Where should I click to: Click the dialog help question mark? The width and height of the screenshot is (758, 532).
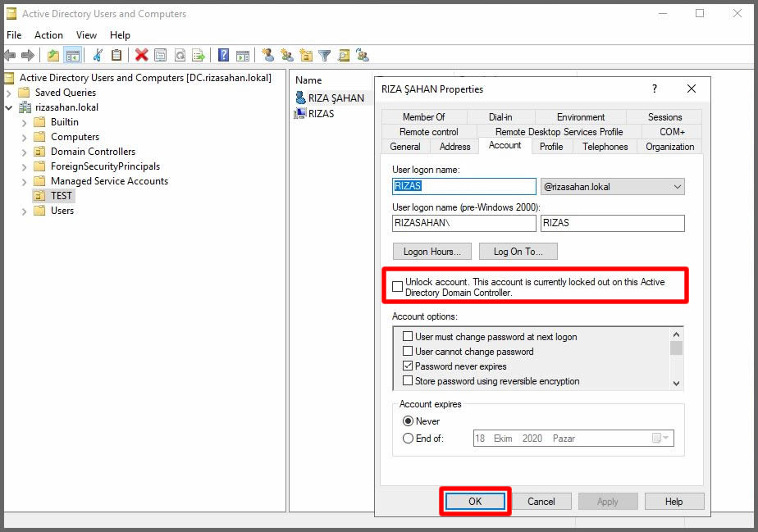point(654,89)
